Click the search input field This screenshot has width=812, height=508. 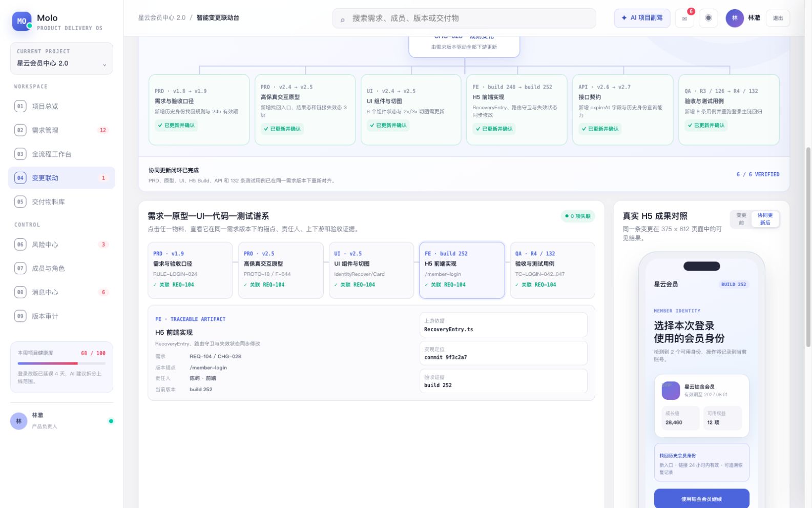tap(464, 18)
